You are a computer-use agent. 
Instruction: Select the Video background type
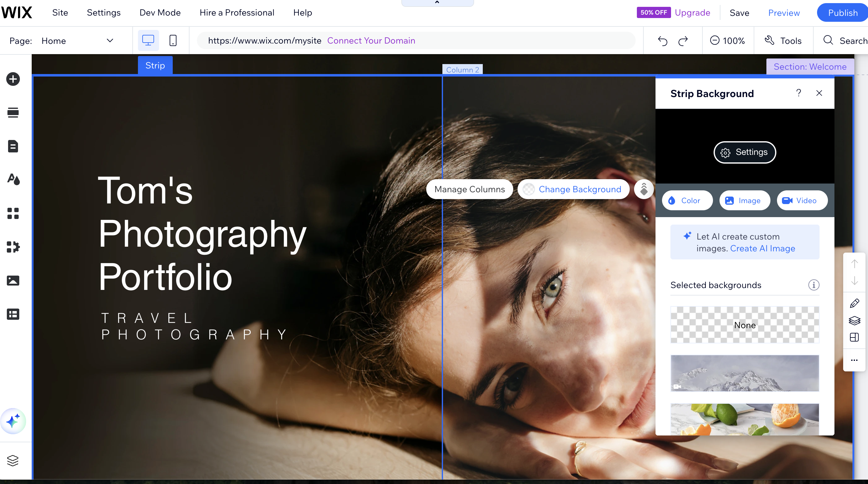[x=802, y=200]
